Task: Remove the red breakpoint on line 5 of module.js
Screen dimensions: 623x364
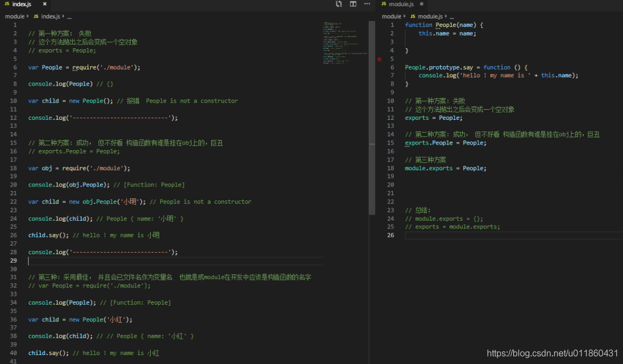Action: click(379, 59)
